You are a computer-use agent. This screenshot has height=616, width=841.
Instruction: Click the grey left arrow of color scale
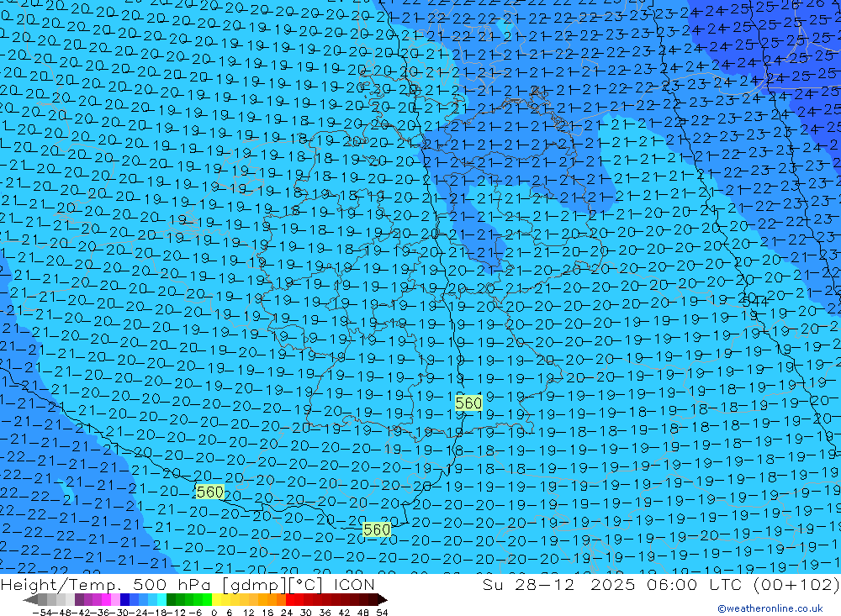click(x=31, y=599)
